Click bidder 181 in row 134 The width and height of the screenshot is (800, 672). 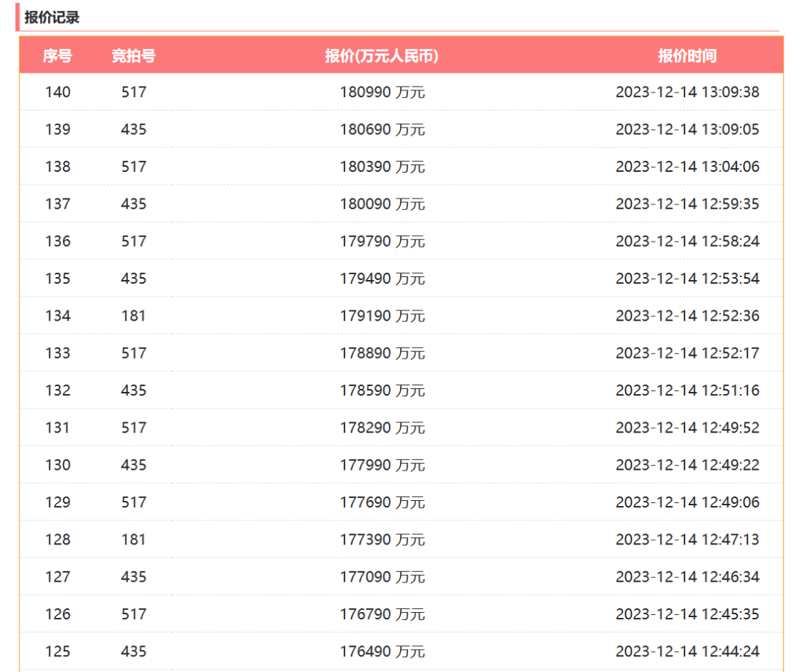point(133,316)
